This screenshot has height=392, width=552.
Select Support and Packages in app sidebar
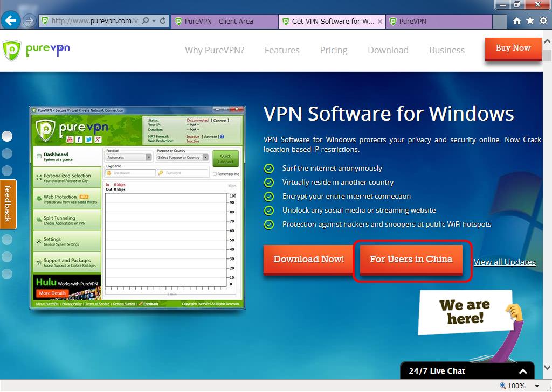[x=67, y=262]
